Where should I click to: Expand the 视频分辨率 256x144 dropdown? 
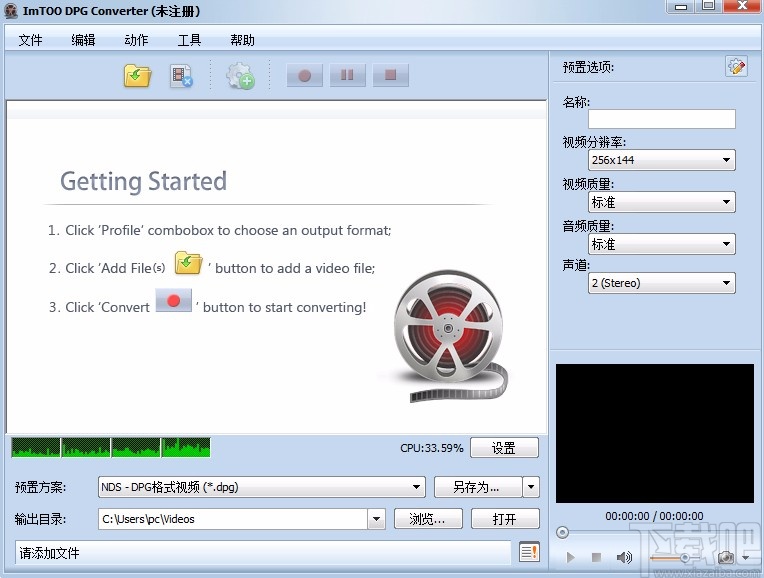tap(662, 160)
